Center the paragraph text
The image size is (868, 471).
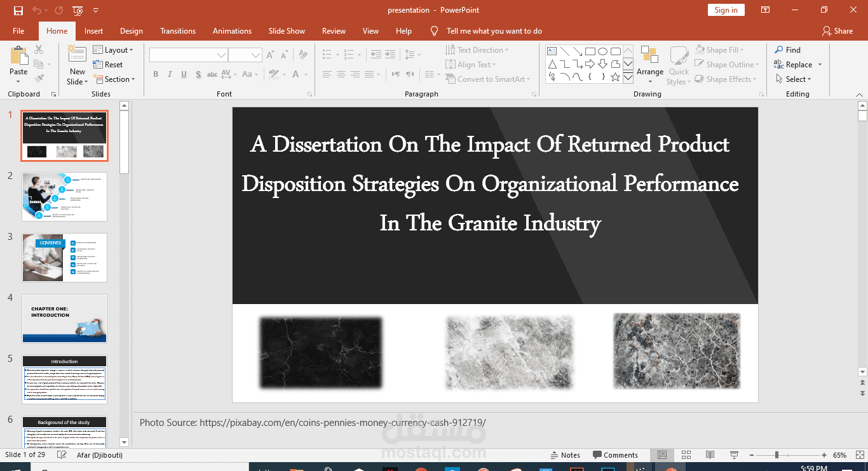point(341,74)
